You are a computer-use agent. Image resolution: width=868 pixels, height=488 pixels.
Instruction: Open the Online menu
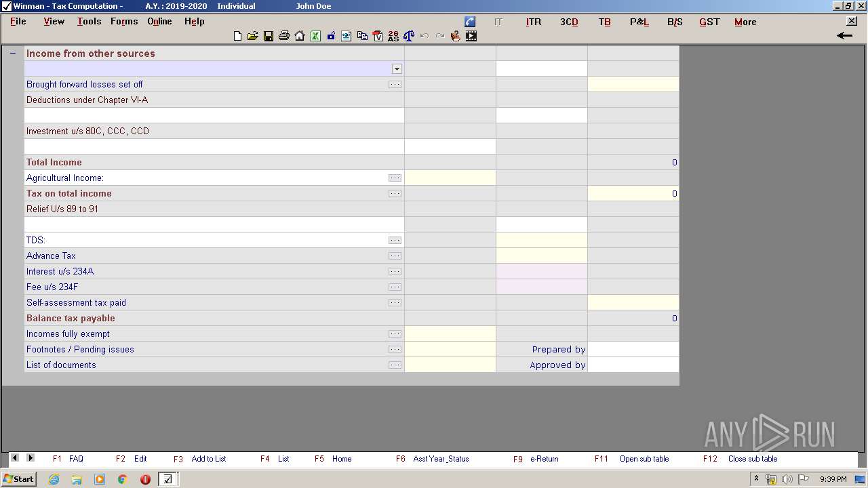tap(159, 21)
